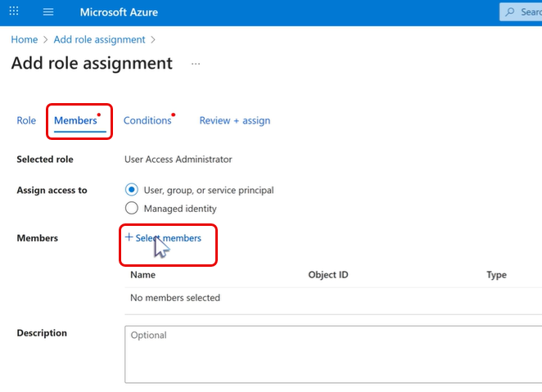Click the search magnifier icon
The width and height of the screenshot is (542, 392).
point(509,12)
